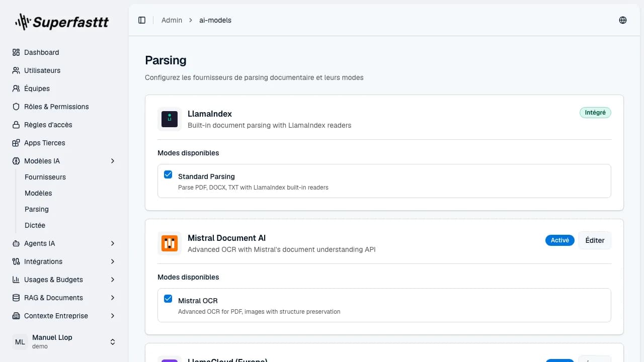Toggle the sidebar panel icon

coord(142,20)
